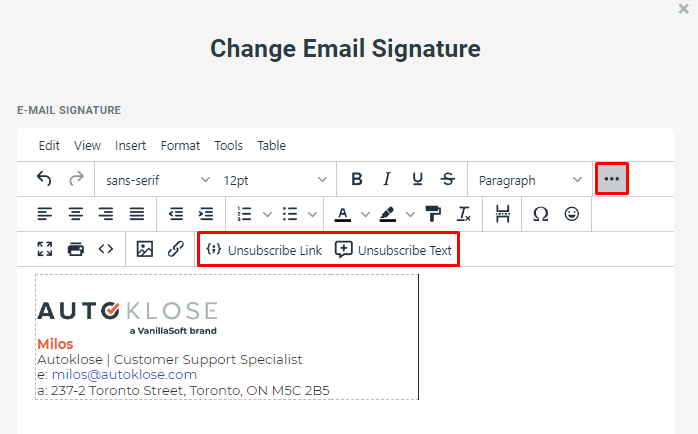The width and height of the screenshot is (698, 434).
Task: Click the Unsubscribe Link button
Action: click(264, 250)
